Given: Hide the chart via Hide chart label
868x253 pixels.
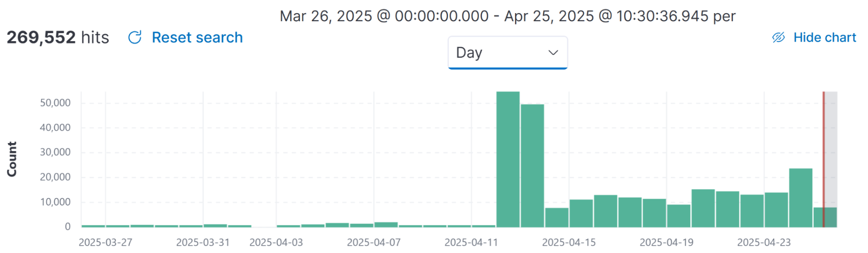Looking at the screenshot, I should tap(825, 38).
